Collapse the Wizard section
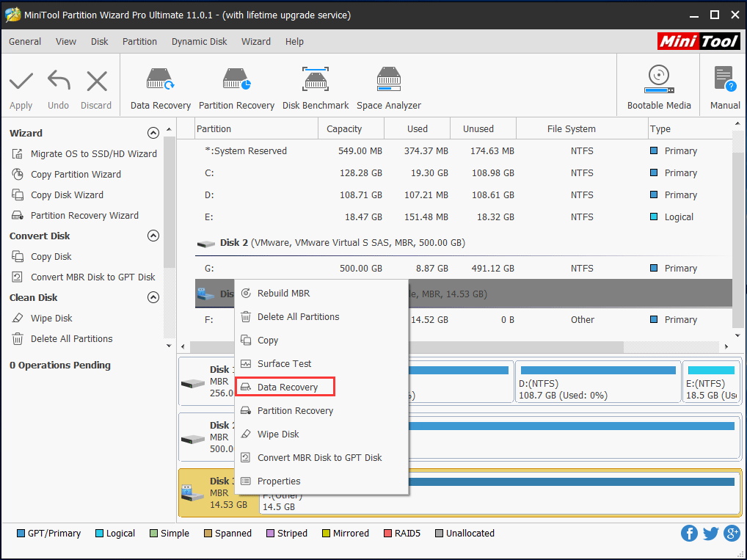The height and width of the screenshot is (560, 747). [153, 133]
